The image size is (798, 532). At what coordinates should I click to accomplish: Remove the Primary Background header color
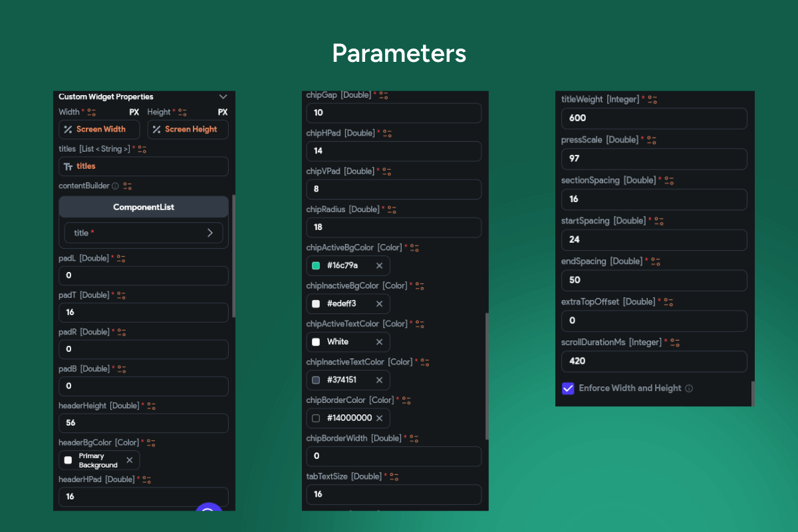point(129,460)
